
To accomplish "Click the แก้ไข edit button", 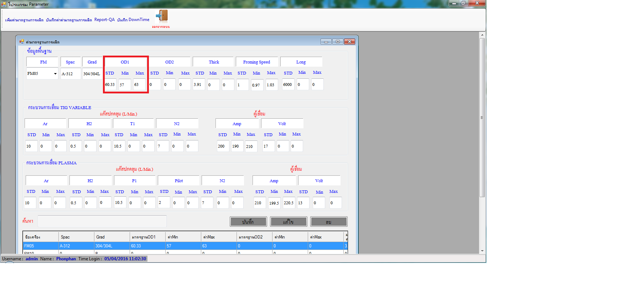I will click(289, 222).
